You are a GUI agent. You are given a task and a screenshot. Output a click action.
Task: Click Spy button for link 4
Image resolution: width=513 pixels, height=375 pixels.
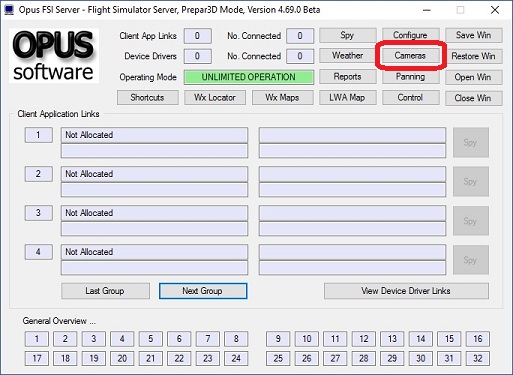pyautogui.click(x=471, y=260)
